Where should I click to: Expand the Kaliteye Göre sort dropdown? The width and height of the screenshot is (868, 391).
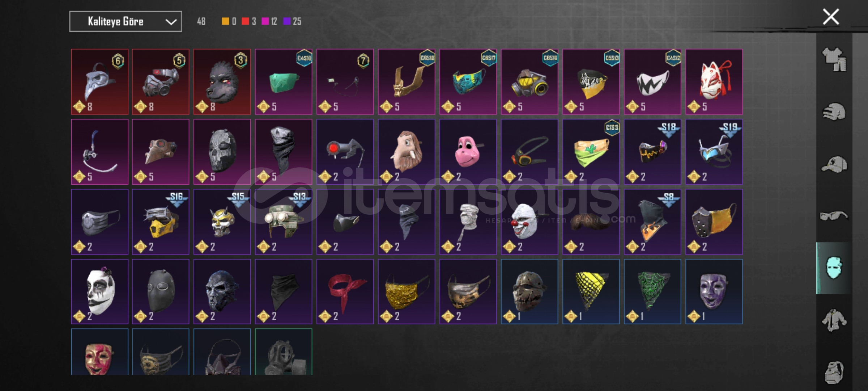(125, 21)
